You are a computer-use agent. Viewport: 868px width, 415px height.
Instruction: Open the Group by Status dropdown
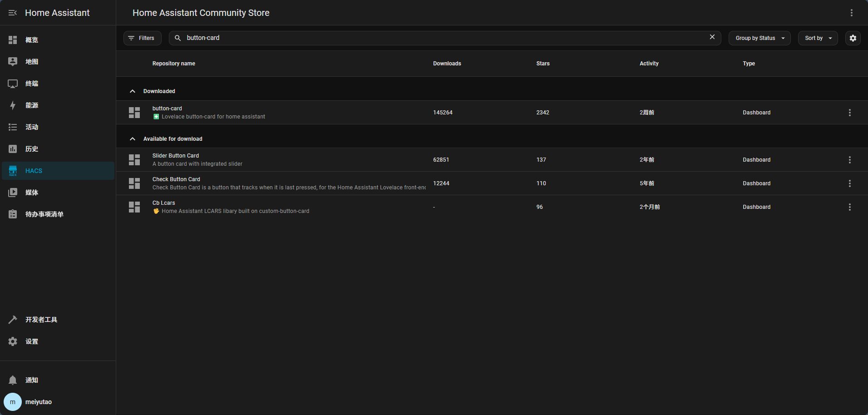[759, 38]
